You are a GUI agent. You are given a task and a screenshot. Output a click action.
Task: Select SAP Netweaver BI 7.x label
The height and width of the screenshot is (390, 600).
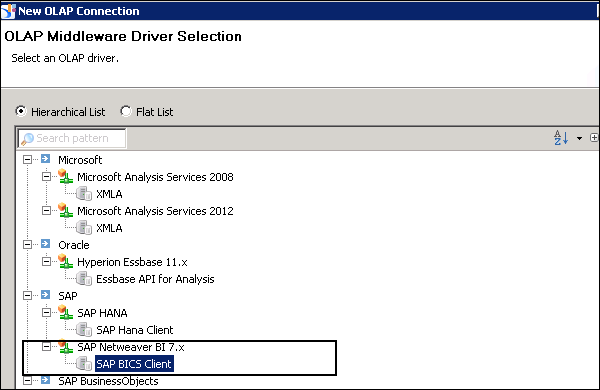tap(131, 347)
